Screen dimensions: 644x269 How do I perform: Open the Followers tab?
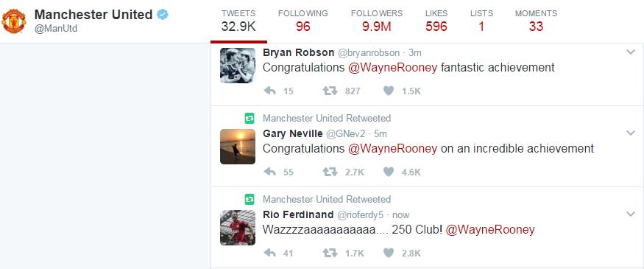(377, 21)
